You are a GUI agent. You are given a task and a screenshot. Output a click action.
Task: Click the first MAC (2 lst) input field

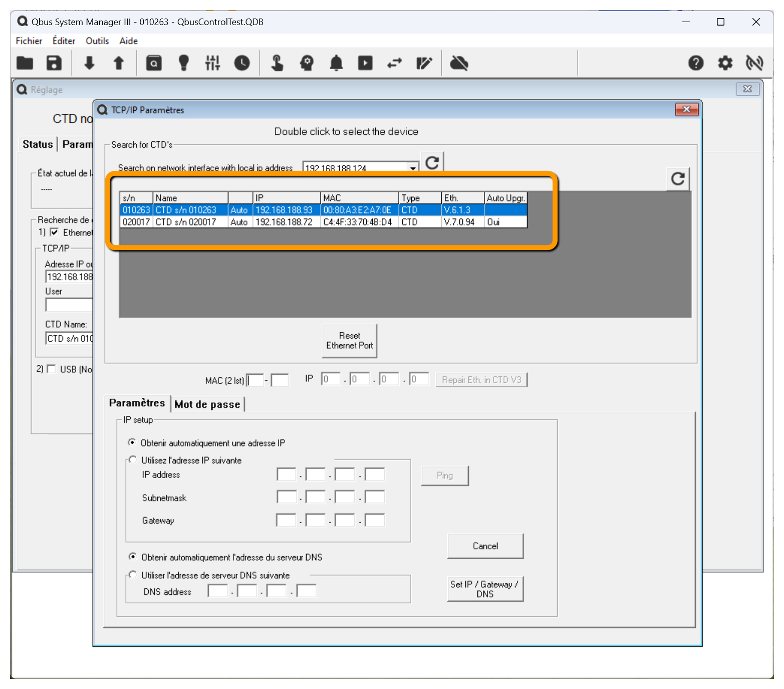(x=255, y=380)
